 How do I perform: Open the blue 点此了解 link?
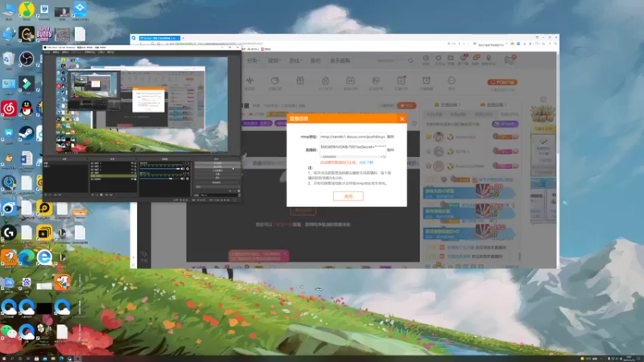coord(366,162)
